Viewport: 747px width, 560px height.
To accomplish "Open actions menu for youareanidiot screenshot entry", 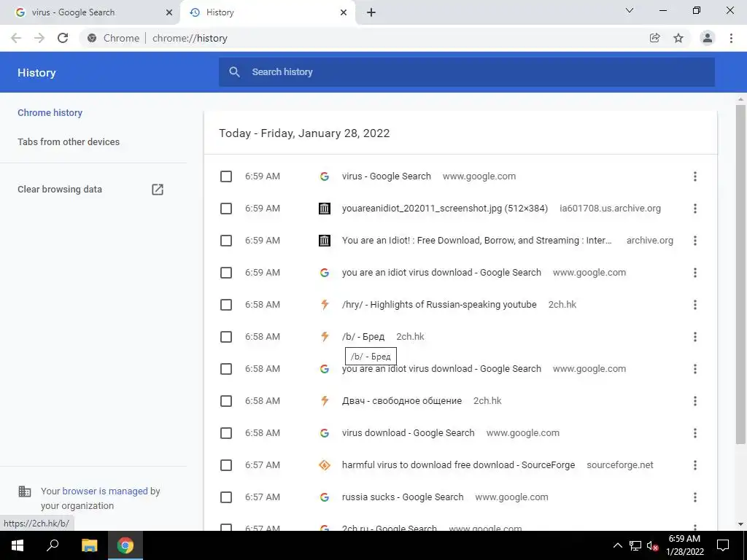I will click(x=695, y=209).
